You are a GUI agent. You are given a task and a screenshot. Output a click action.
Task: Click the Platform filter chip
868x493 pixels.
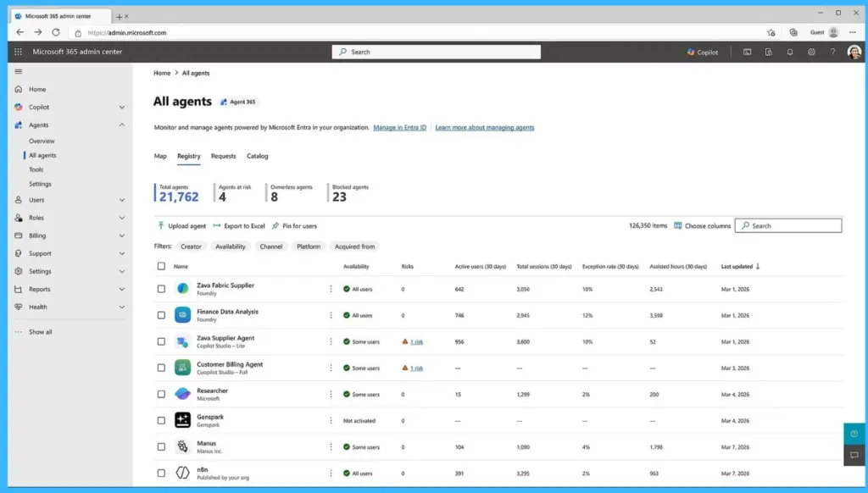[x=309, y=246]
